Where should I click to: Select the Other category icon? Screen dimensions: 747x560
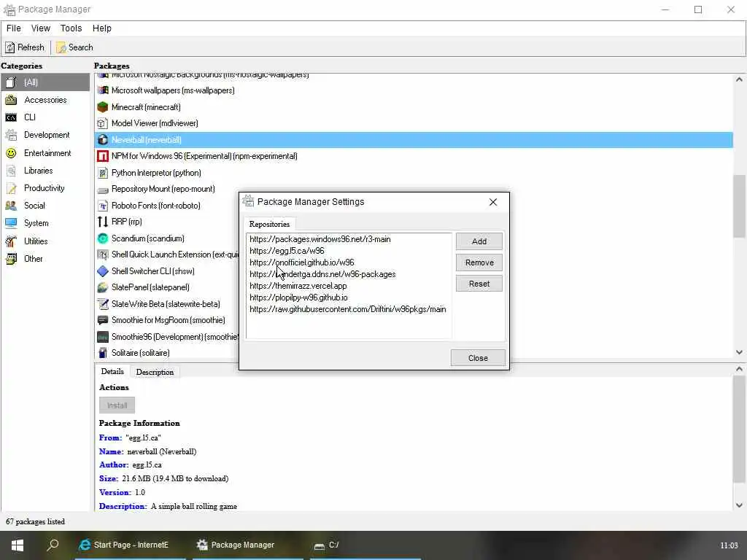click(11, 259)
